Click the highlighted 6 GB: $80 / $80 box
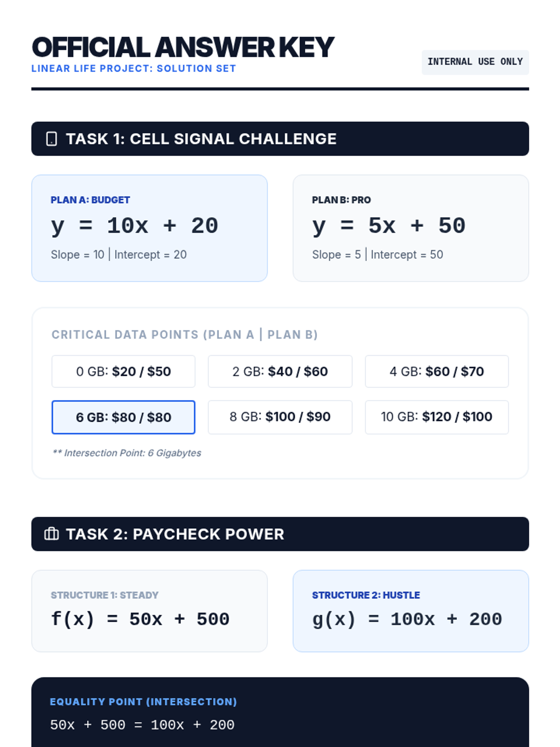The height and width of the screenshot is (747, 560). coord(123,417)
